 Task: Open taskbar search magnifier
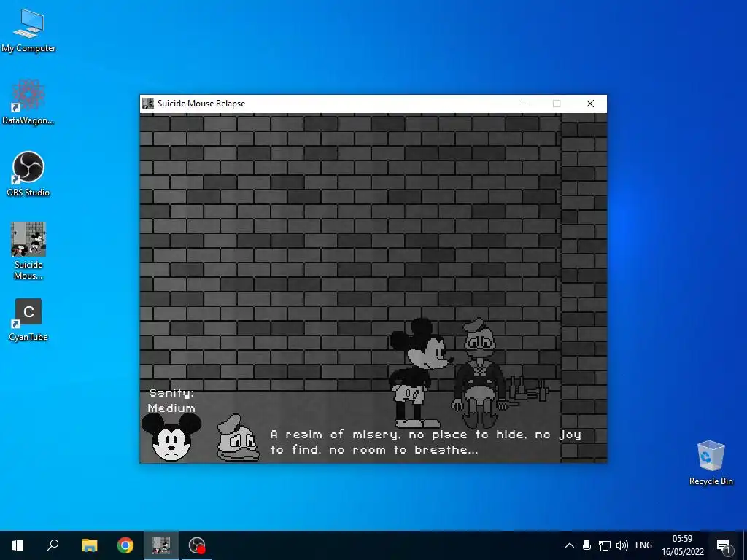53,545
